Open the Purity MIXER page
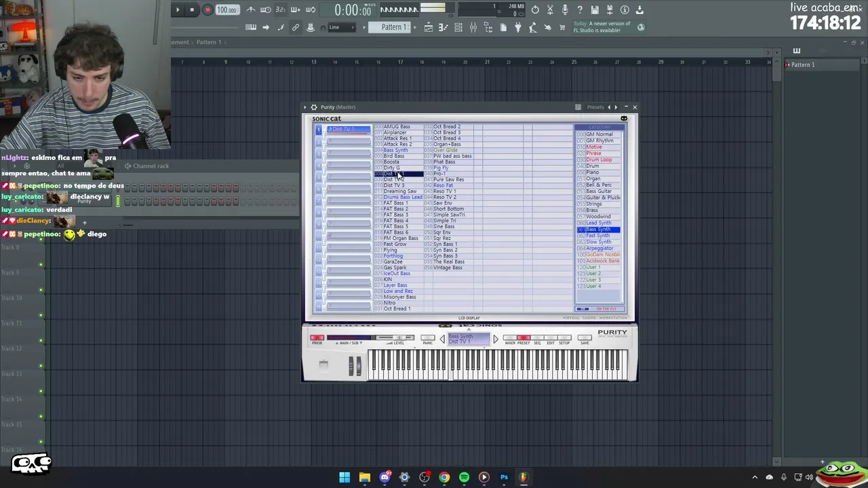Image resolution: width=868 pixels, height=488 pixels. (510, 338)
